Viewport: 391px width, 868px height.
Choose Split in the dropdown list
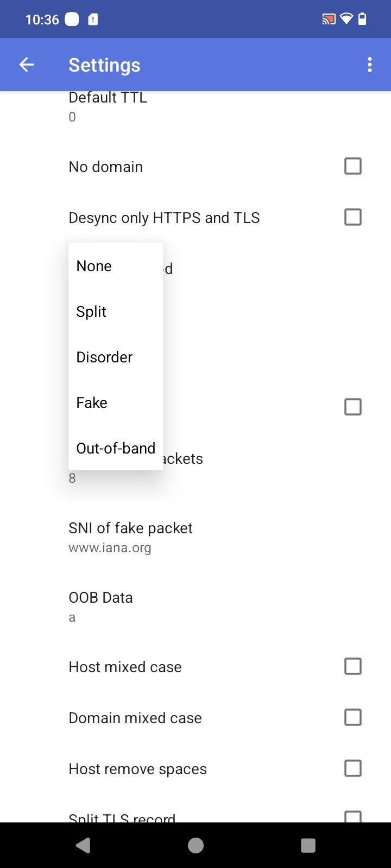[x=91, y=311]
